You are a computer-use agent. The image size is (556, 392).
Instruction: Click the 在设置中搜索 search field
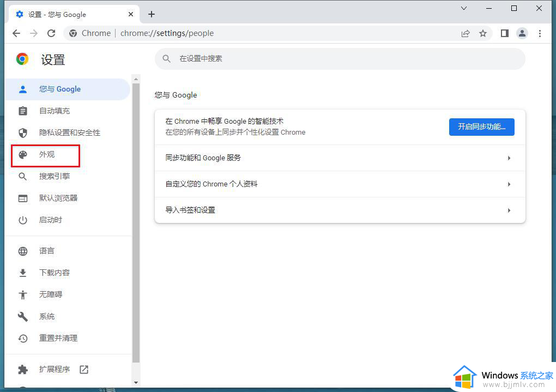pos(340,58)
